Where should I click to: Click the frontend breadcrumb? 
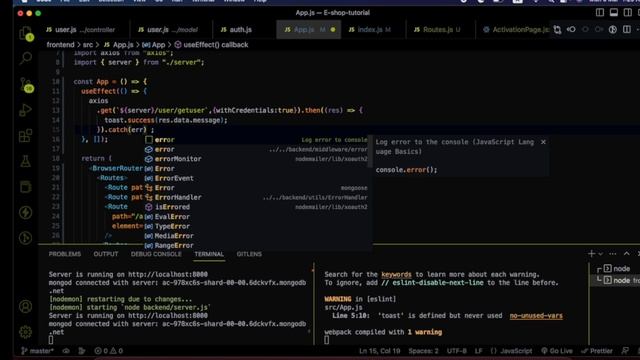[60, 45]
